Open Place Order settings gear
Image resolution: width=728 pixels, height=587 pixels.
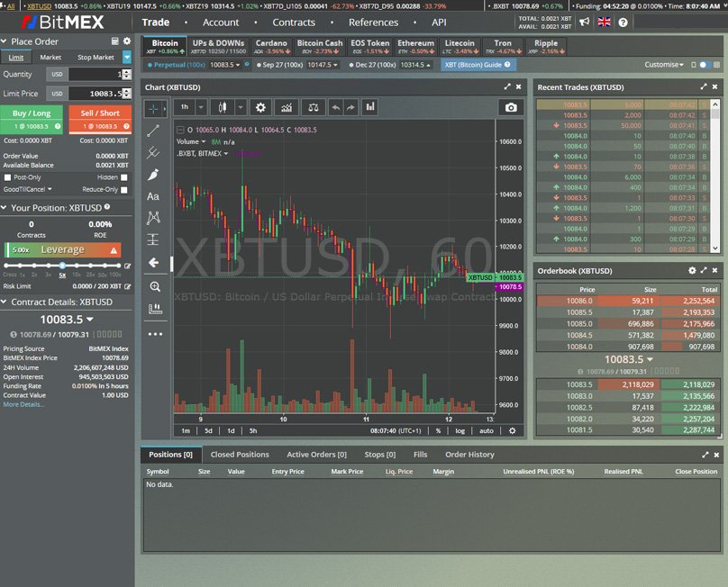tap(127, 41)
